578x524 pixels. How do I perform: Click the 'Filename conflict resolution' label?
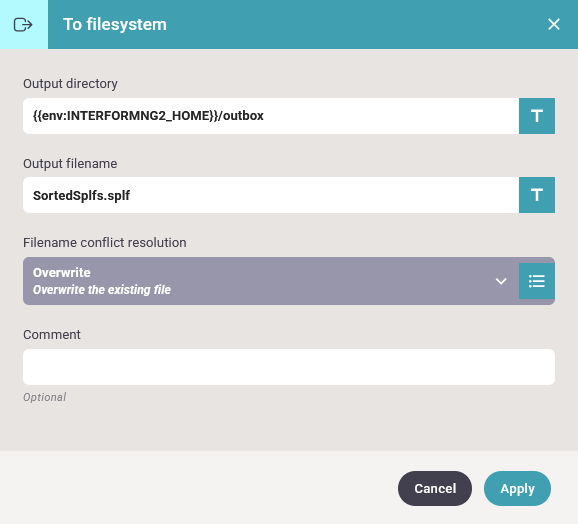click(x=105, y=243)
